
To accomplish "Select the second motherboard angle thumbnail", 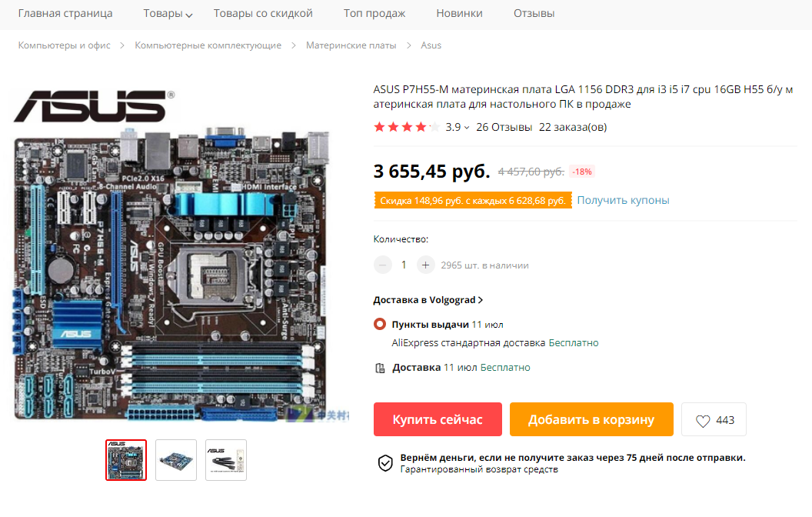I will pos(176,460).
